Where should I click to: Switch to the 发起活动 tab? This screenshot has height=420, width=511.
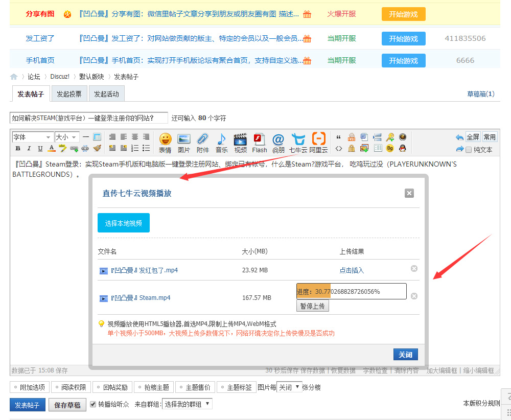point(107,94)
